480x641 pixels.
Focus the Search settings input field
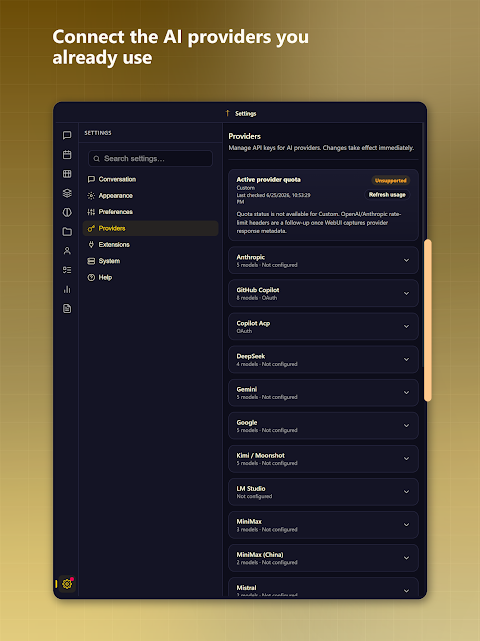150,159
